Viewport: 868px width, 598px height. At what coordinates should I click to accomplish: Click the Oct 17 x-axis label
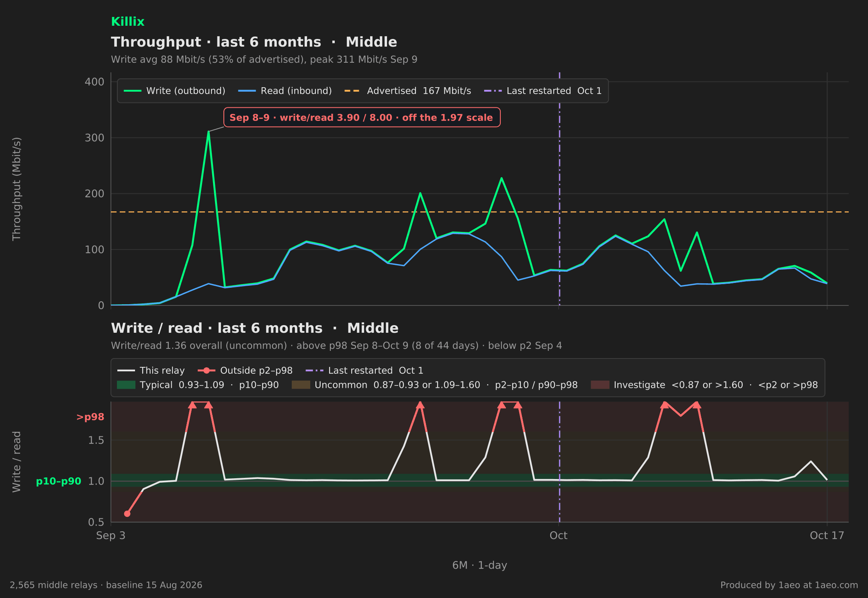point(827,536)
